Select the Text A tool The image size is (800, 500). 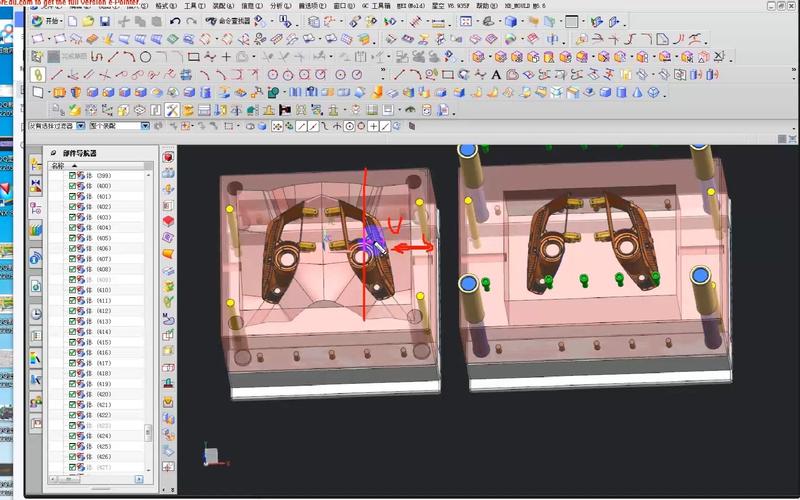click(496, 75)
